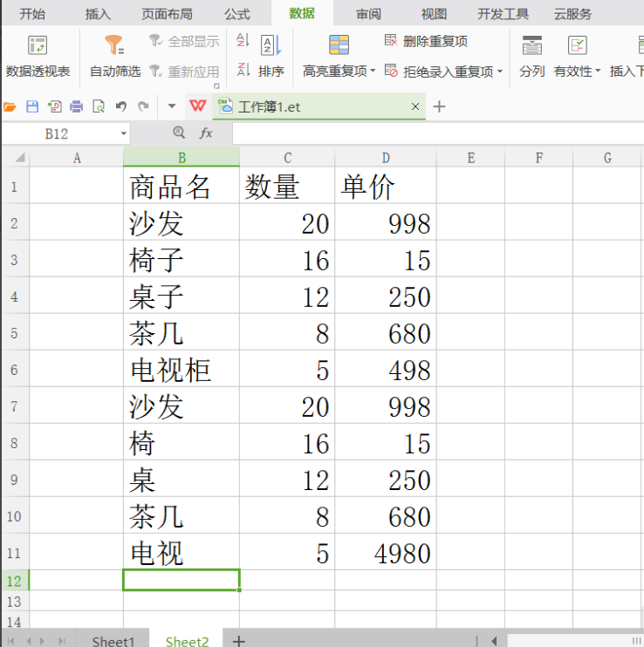Image resolution: width=644 pixels, height=647 pixels.
Task: Click Remove Duplicates (删除重复项)
Action: [426, 41]
